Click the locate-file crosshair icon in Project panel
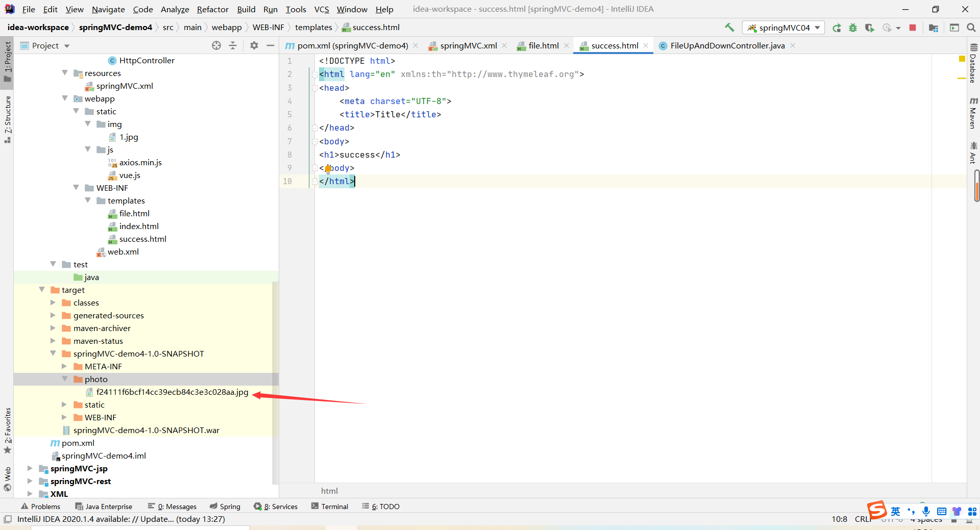This screenshot has width=980, height=530. 216,45
